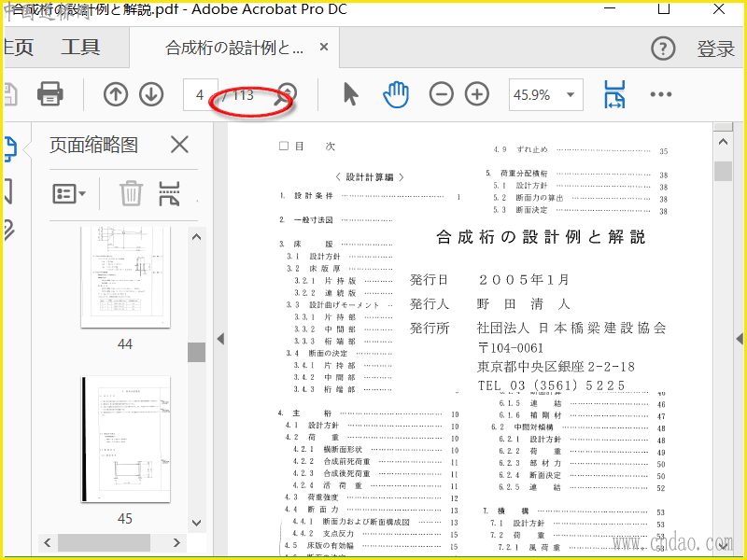Click the 登录 sign-in button
747x560 pixels.
click(715, 49)
